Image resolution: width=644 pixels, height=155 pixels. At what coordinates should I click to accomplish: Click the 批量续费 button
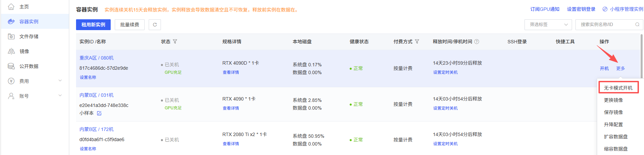pyautogui.click(x=130, y=25)
